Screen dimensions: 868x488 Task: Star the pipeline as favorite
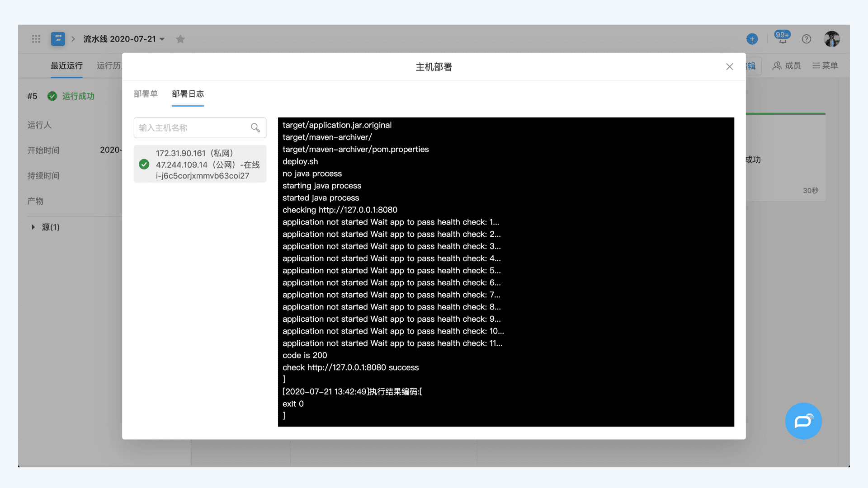tap(180, 39)
